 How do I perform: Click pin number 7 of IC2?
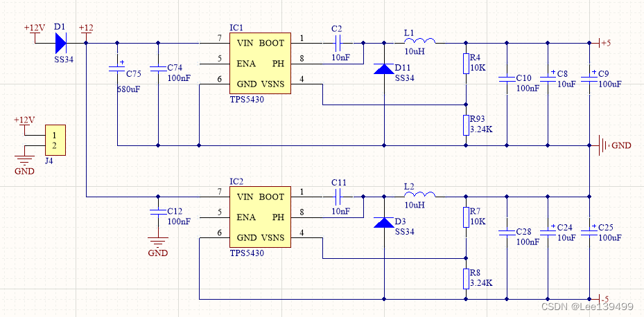coord(220,192)
